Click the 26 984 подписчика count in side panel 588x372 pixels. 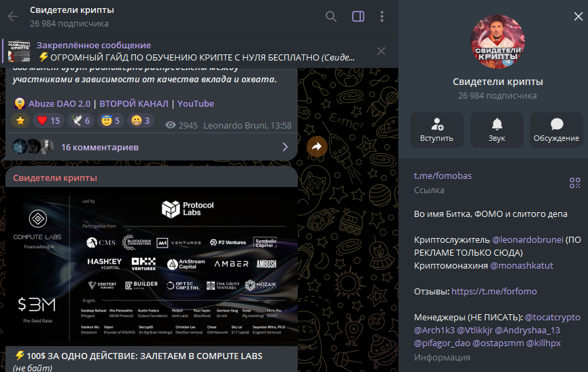click(x=497, y=96)
